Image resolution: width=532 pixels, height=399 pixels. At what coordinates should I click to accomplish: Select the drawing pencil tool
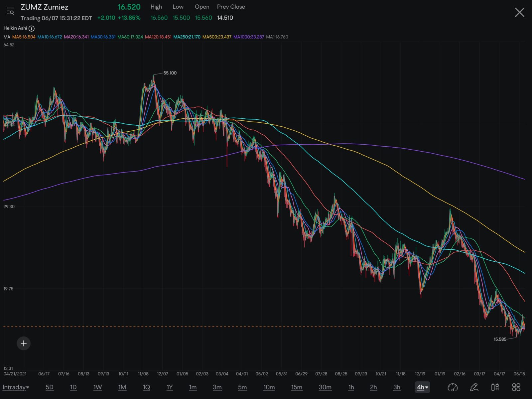click(x=474, y=387)
